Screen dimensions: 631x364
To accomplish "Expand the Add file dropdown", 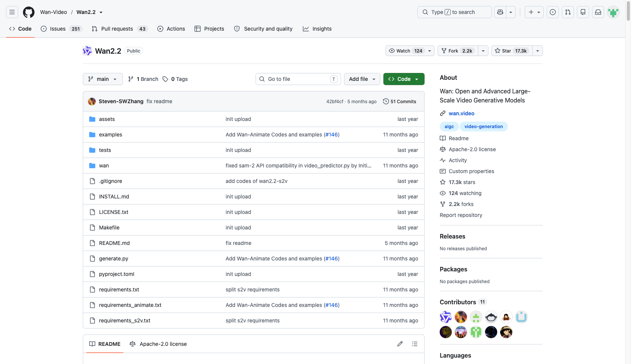I will 362,79.
